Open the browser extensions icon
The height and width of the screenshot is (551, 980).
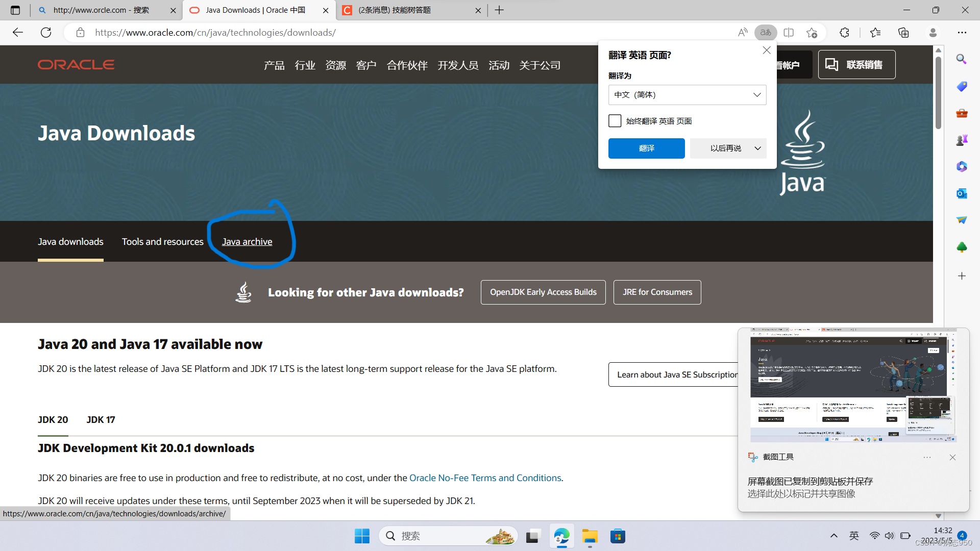click(844, 33)
